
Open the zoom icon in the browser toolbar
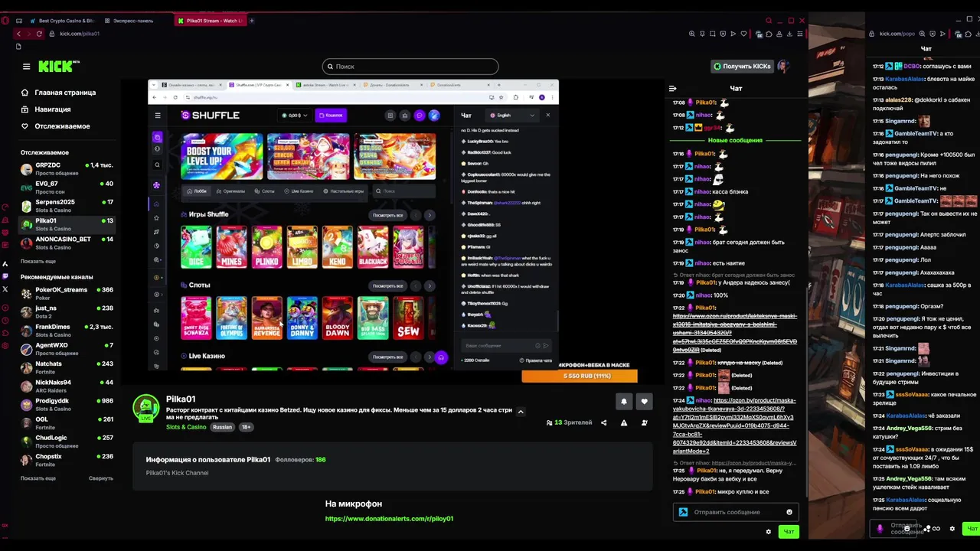point(692,34)
